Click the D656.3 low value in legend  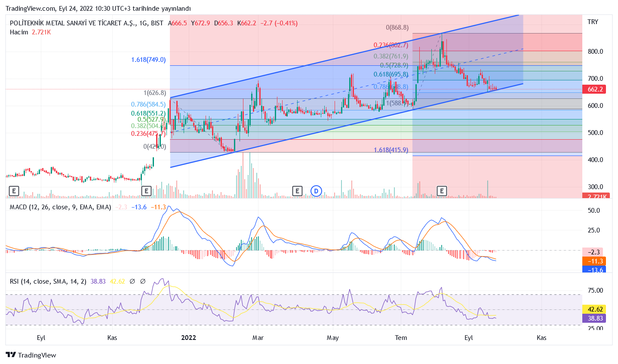(224, 23)
